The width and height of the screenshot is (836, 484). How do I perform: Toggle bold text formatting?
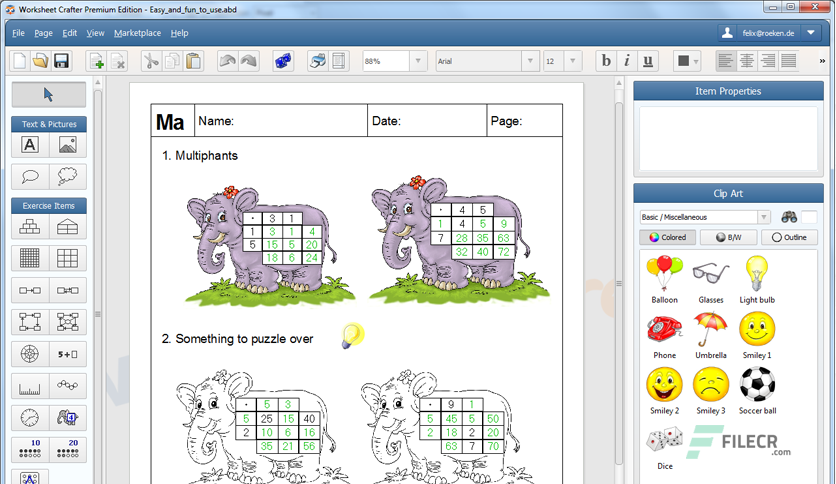606,61
